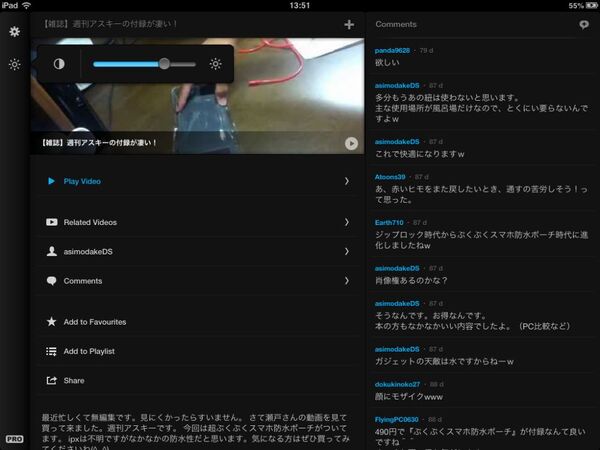Open commenter FlyingPC0630's profile link

tap(396, 419)
